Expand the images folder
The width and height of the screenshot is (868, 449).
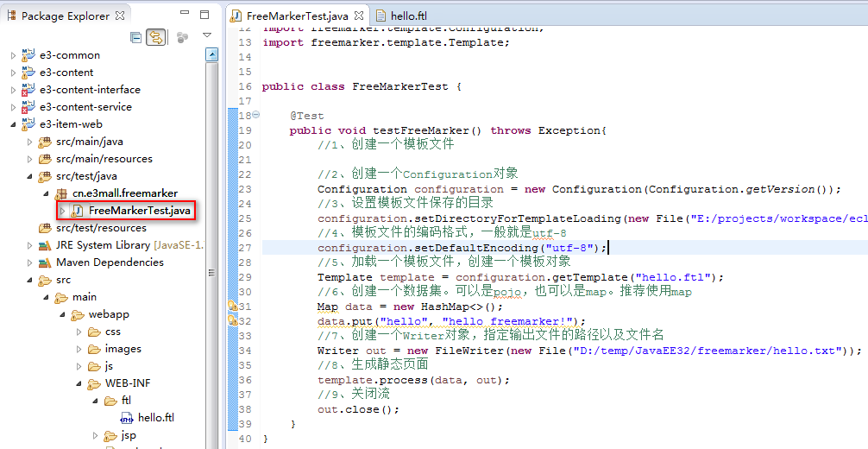click(79, 349)
